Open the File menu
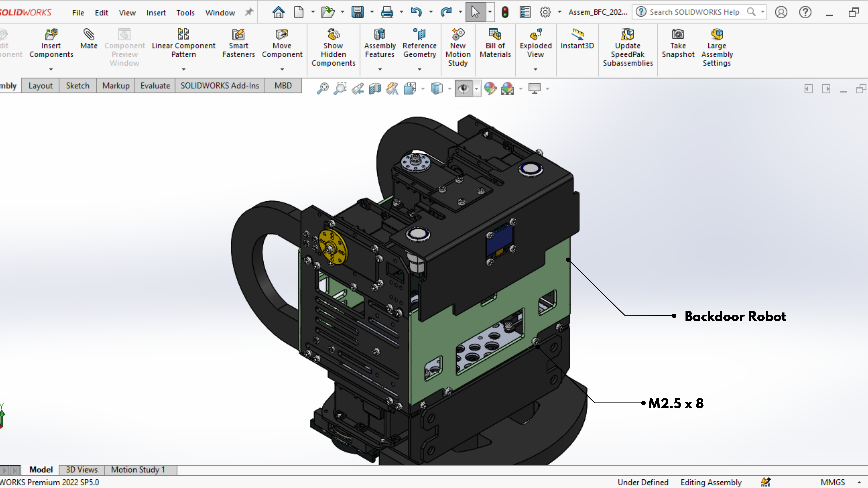This screenshot has width=868, height=488. [x=78, y=13]
